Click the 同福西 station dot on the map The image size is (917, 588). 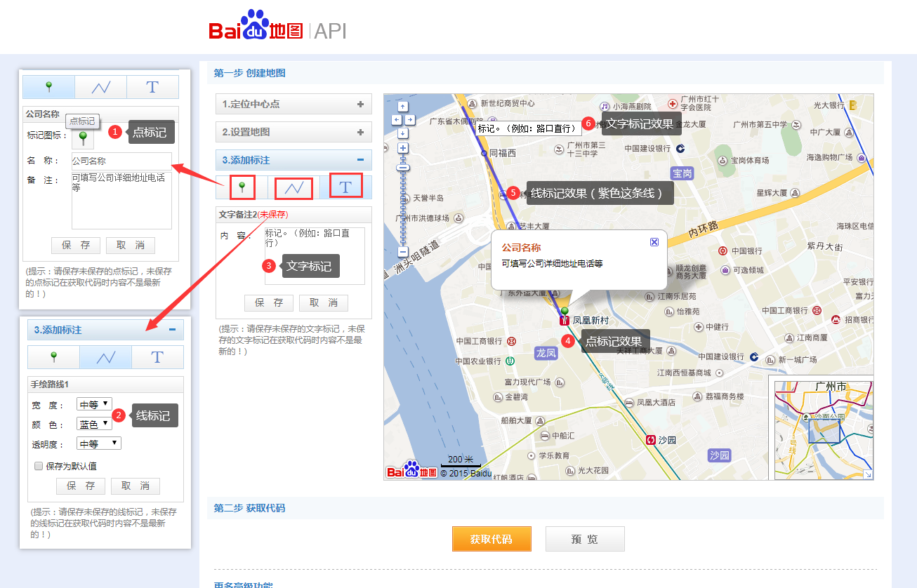coord(484,153)
